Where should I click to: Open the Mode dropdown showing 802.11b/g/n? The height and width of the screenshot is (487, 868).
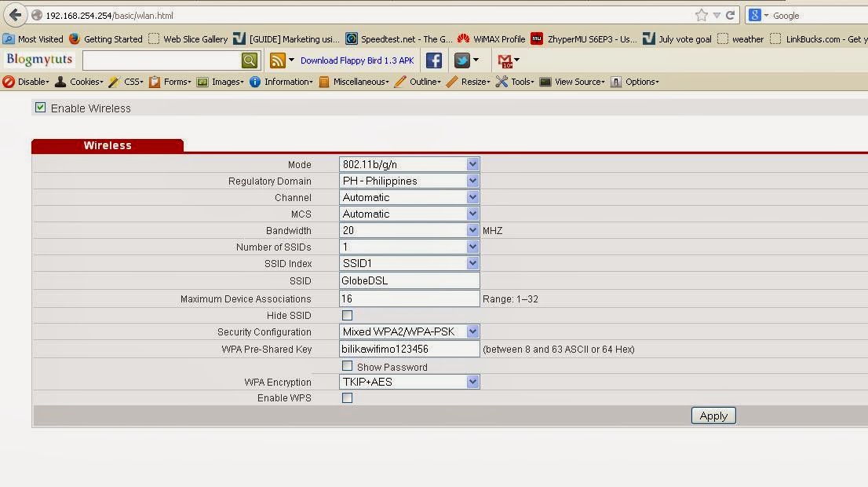click(x=409, y=164)
